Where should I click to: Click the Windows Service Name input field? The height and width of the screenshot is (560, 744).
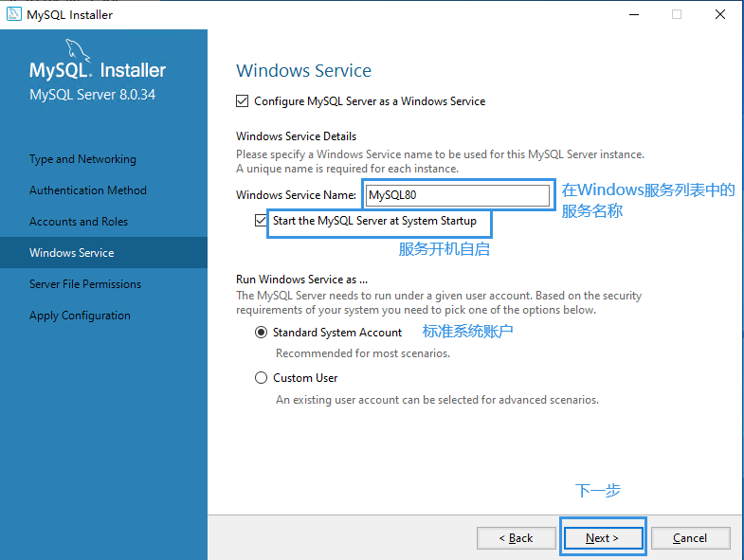tap(458, 195)
